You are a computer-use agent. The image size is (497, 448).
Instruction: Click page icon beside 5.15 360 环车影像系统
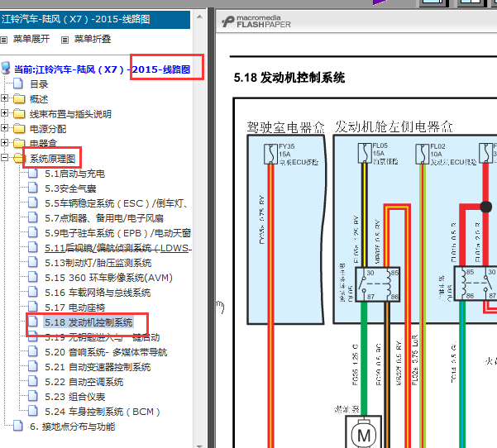[x=33, y=277]
